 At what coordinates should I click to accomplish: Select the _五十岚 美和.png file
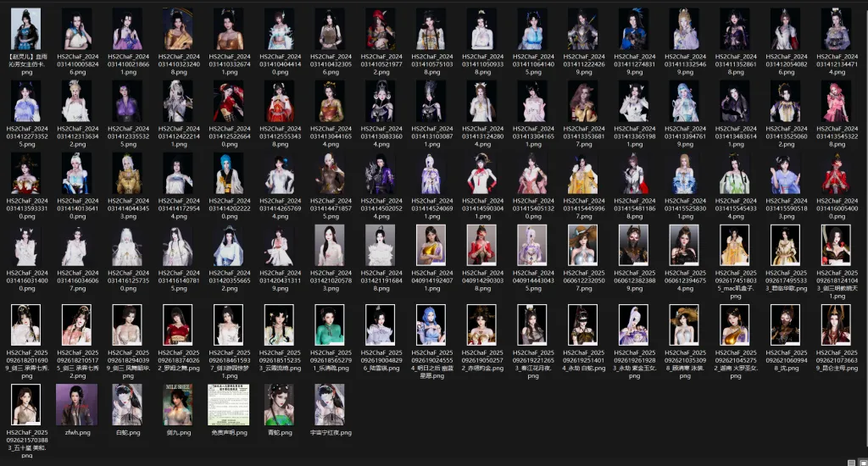(26, 404)
